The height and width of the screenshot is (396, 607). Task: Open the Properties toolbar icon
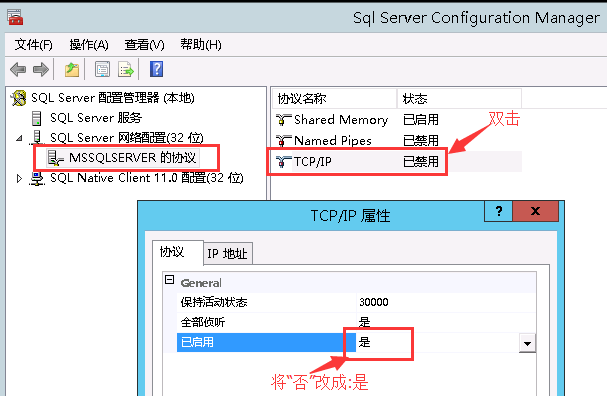tap(102, 70)
